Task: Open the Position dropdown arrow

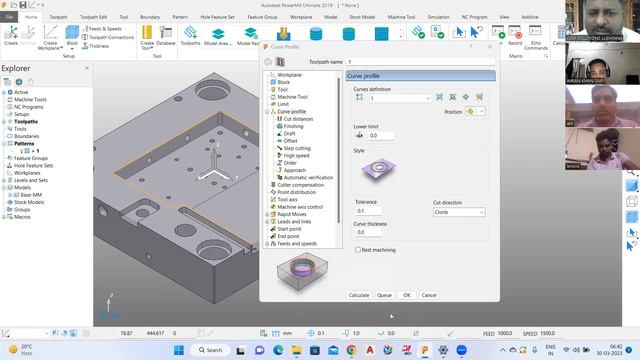Action: [x=482, y=111]
